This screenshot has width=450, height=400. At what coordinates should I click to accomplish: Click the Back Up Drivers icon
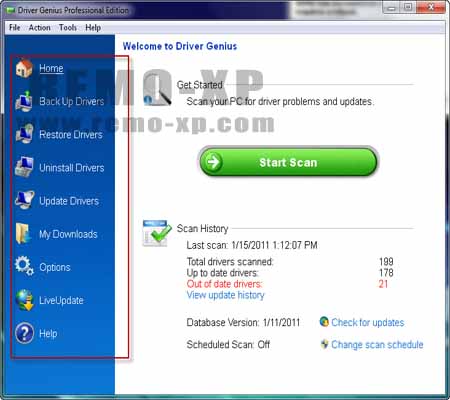coord(24,101)
